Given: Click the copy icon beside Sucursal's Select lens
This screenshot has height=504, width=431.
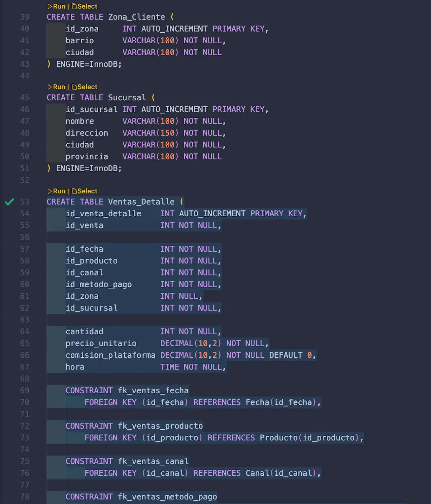Looking at the screenshot, I should point(75,87).
